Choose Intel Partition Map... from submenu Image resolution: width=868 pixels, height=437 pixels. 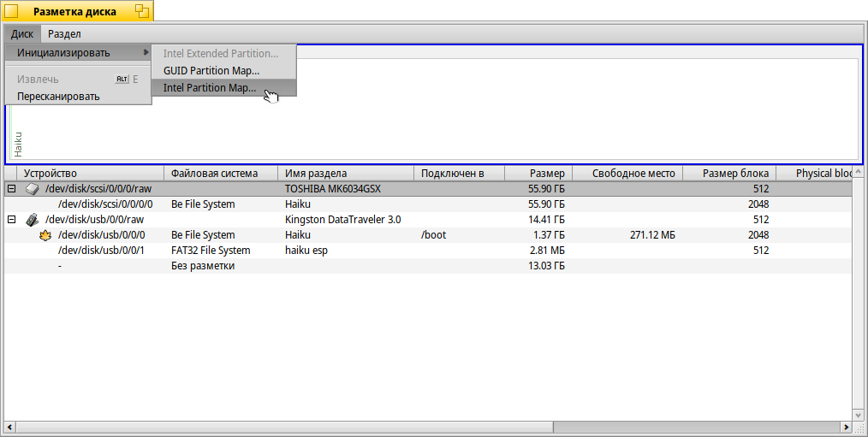[x=210, y=88]
